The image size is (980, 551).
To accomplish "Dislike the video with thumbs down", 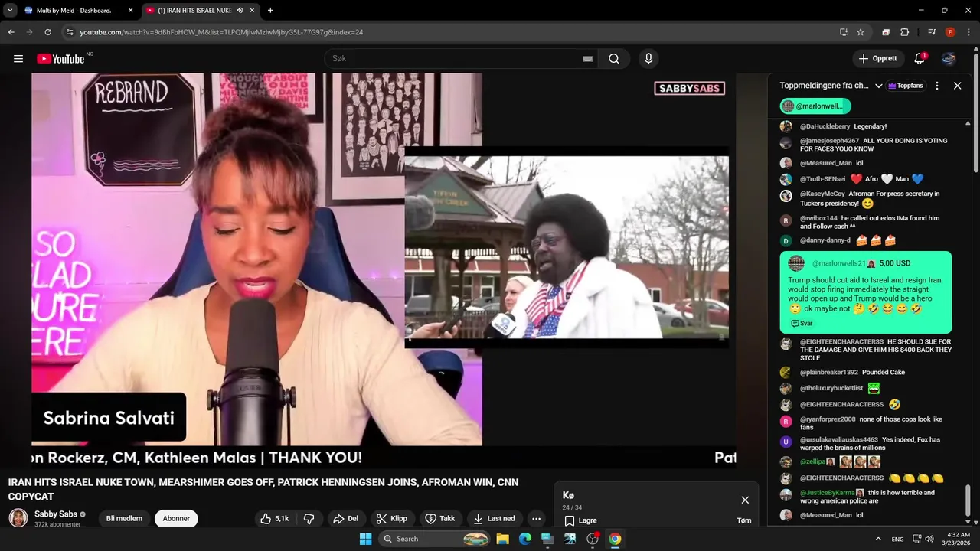I will coord(309,518).
